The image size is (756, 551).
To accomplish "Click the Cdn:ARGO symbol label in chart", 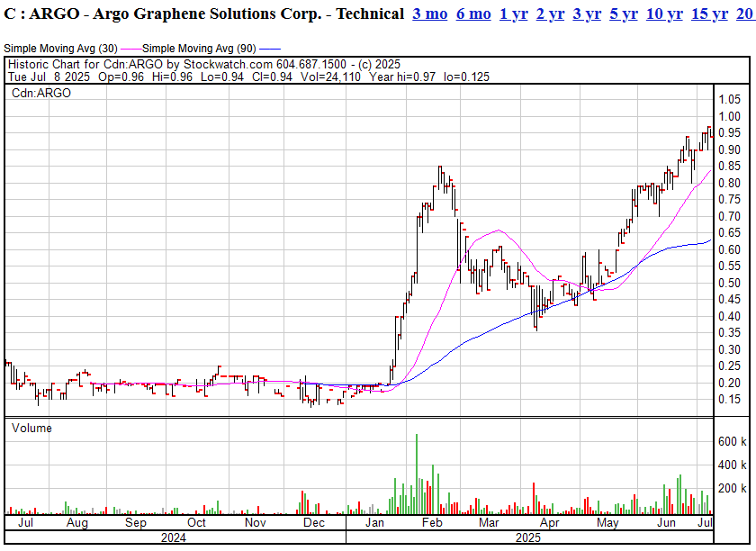I will [x=41, y=93].
